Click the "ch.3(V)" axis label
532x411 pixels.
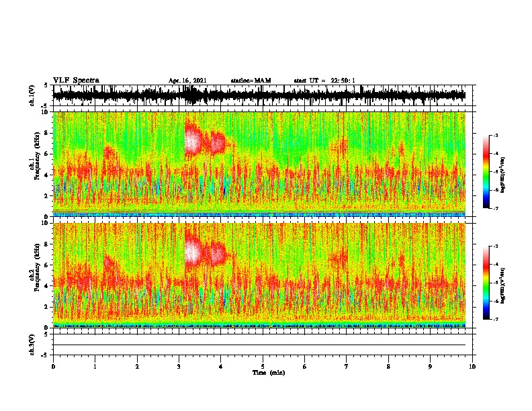point(32,345)
